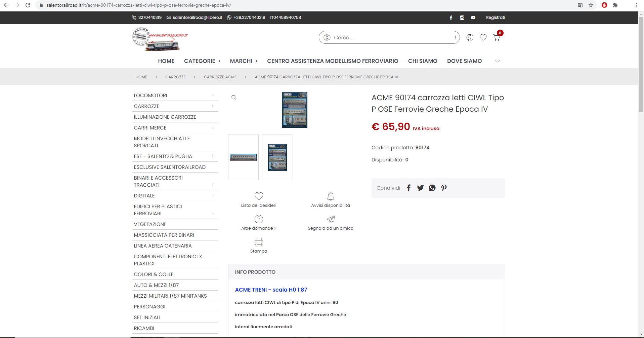Image resolution: width=644 pixels, height=338 pixels.
Task: Zoom product image with magnifier icon
Action: [x=234, y=98]
